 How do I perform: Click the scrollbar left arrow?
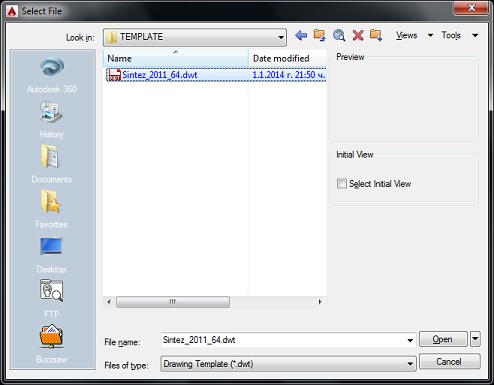tap(109, 302)
